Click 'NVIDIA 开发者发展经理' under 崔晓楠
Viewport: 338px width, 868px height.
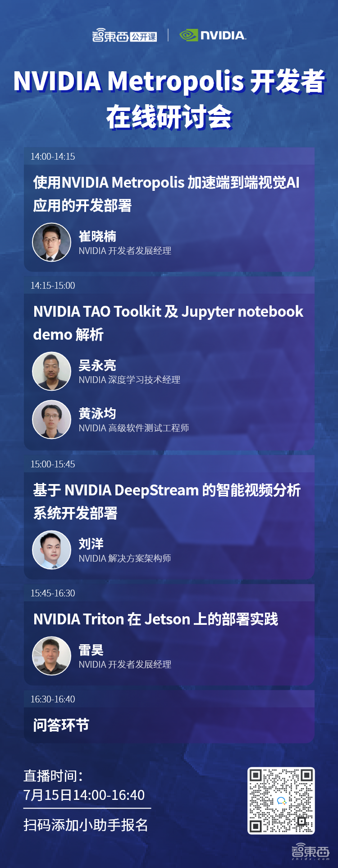pos(125,251)
